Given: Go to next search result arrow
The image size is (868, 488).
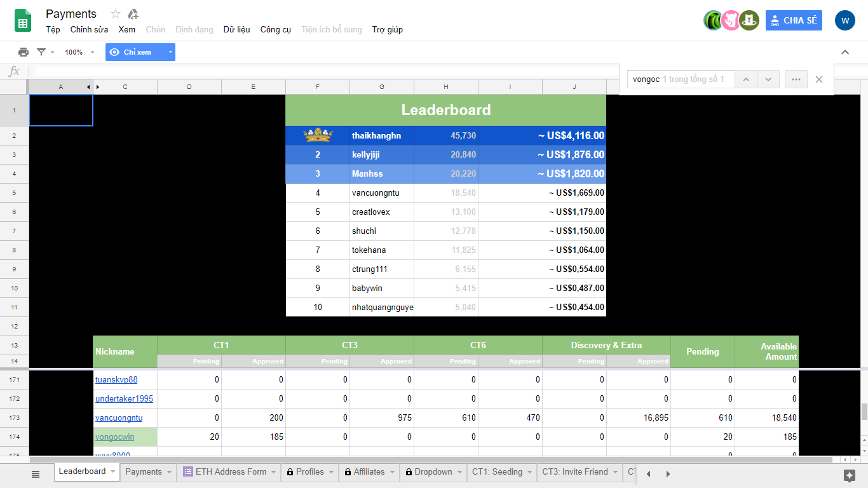Looking at the screenshot, I should (768, 79).
